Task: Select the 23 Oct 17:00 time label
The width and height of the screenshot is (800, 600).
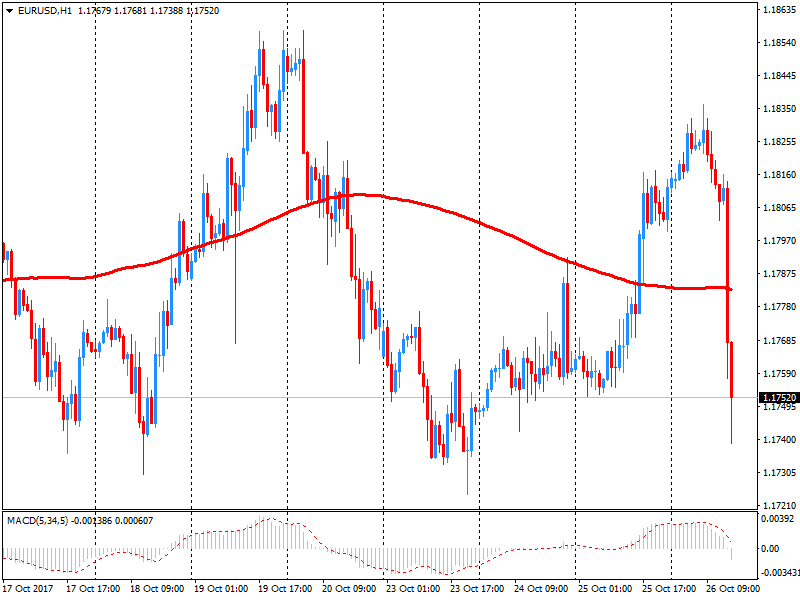Action: (477, 589)
